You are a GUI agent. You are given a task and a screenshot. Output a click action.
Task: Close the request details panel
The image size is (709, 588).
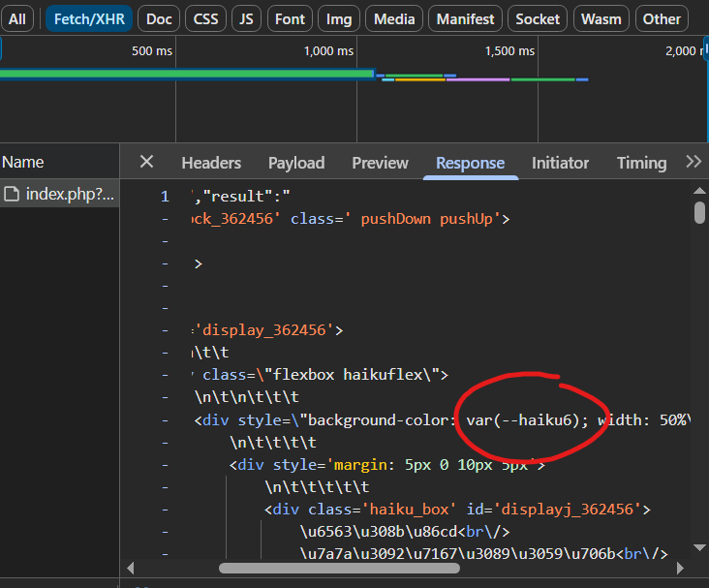146,163
